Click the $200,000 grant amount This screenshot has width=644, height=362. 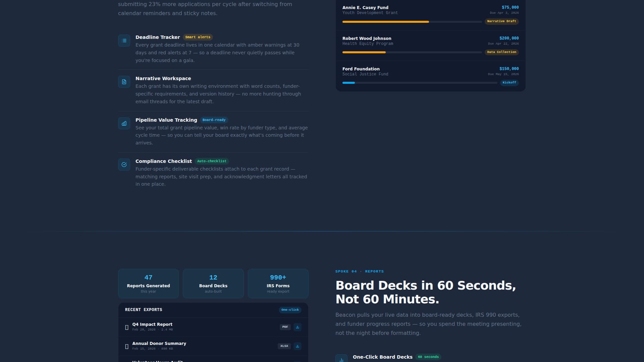tap(509, 38)
